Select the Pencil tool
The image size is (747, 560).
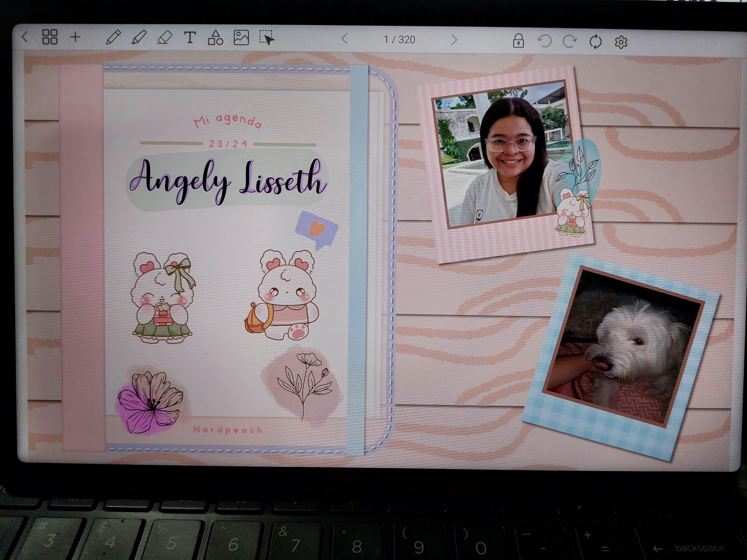coord(113,37)
